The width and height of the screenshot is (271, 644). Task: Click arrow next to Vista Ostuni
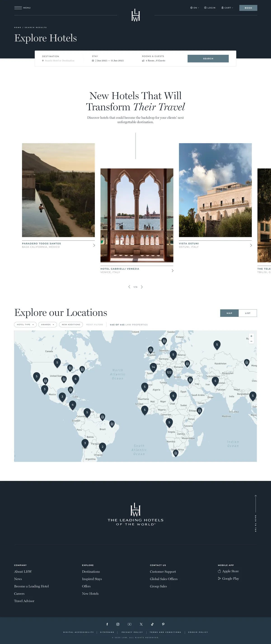[251, 245]
